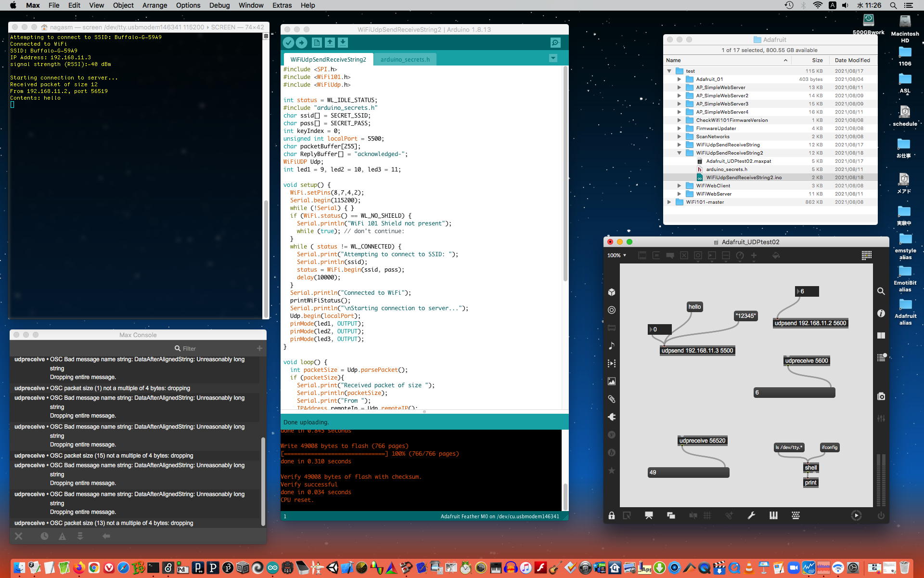
Task: Click the calendar grid icon in Max toolbar
Action: coord(866,255)
